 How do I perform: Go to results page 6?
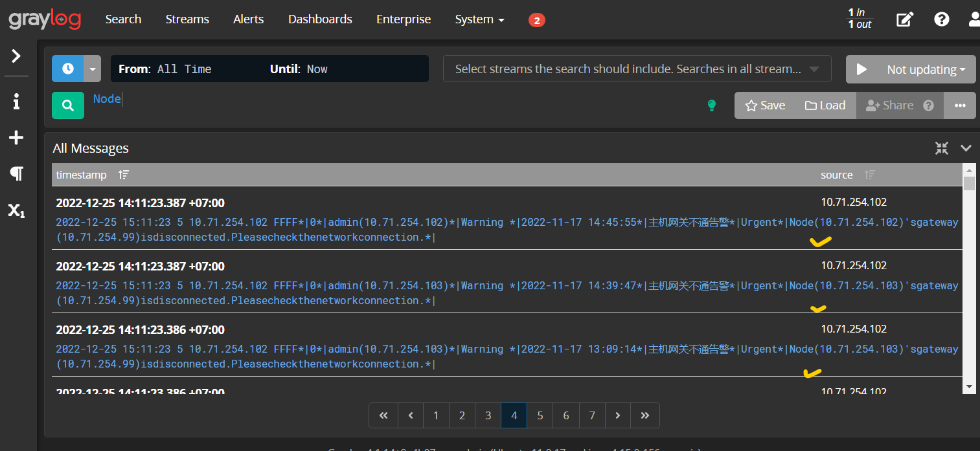566,415
